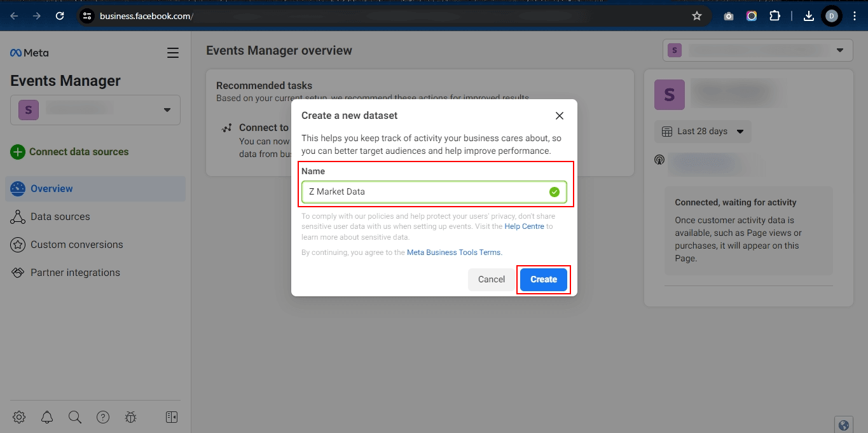
Task: Open account selector dropdown at top right
Action: (x=758, y=50)
